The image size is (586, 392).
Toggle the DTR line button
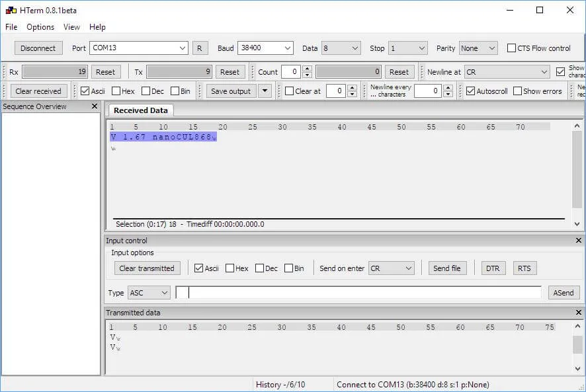493,268
